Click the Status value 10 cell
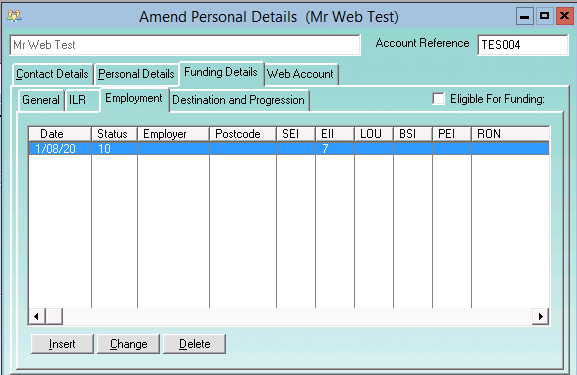 pyautogui.click(x=114, y=148)
